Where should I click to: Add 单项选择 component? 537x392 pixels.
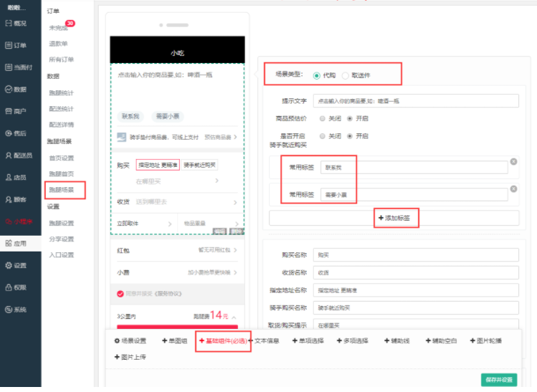[308, 340]
